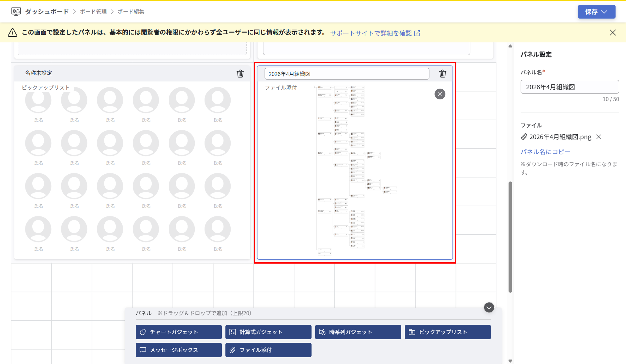The height and width of the screenshot is (364, 626).
Task: Select the ピックアップリスト panel button
Action: [448, 332]
